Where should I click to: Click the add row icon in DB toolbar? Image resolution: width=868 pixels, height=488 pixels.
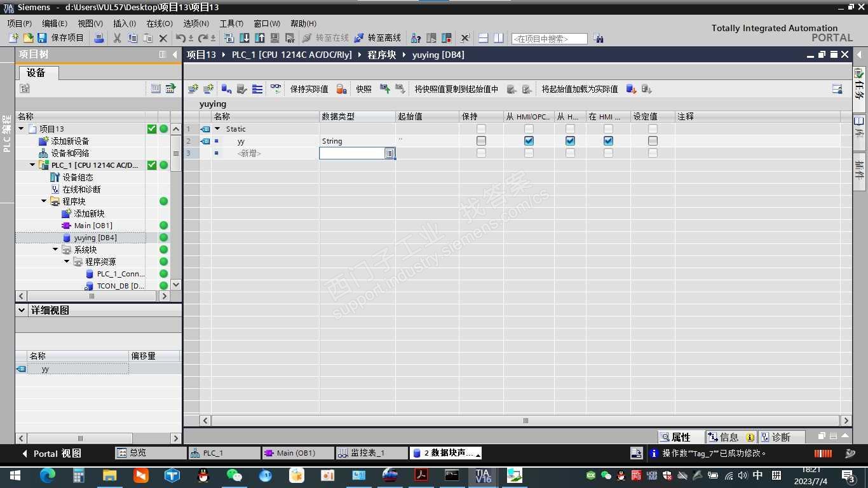[x=208, y=89]
